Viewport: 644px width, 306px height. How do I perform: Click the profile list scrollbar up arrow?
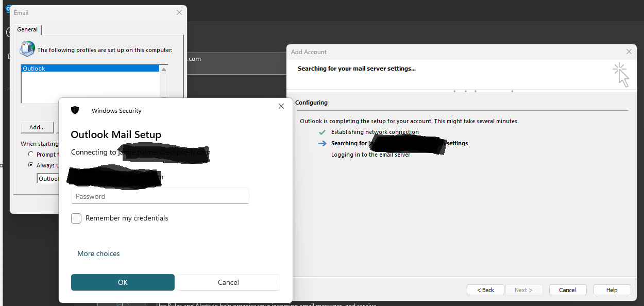point(164,69)
